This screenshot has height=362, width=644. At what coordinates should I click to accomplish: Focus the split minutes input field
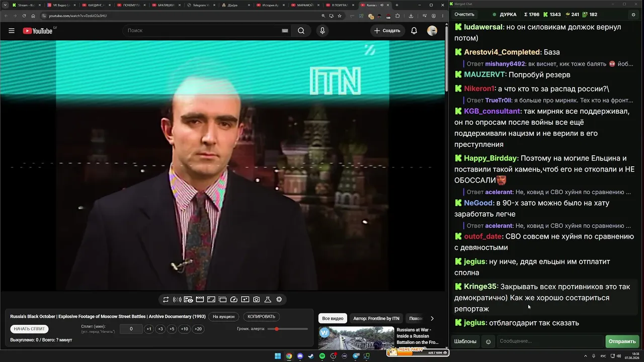[x=131, y=329]
